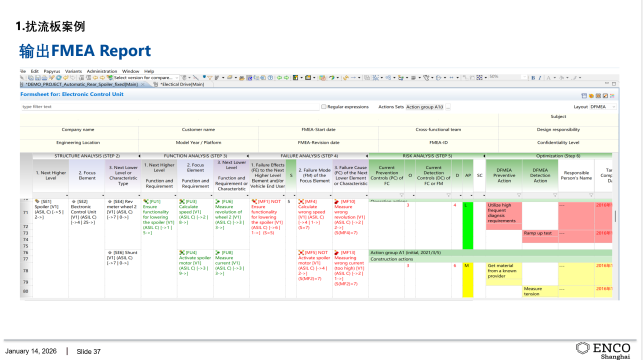
Task: Click the yellow M AP rating cell
Action: (468, 280)
